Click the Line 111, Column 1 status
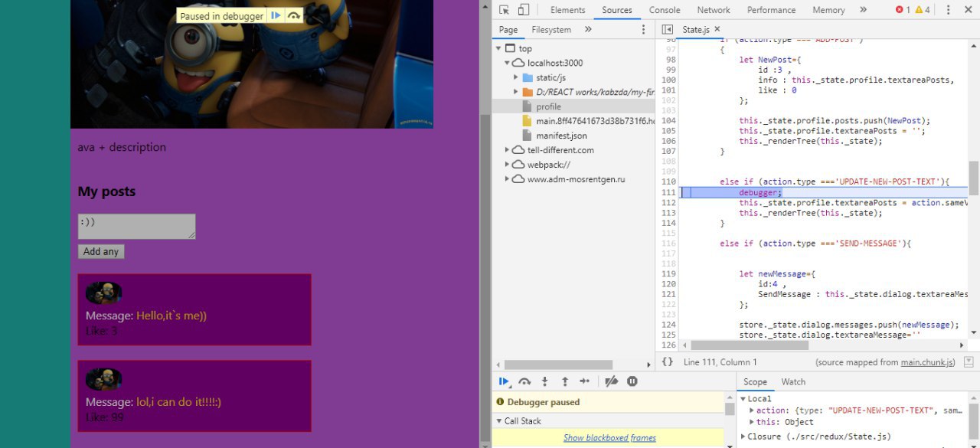The image size is (980, 448). 720,362
